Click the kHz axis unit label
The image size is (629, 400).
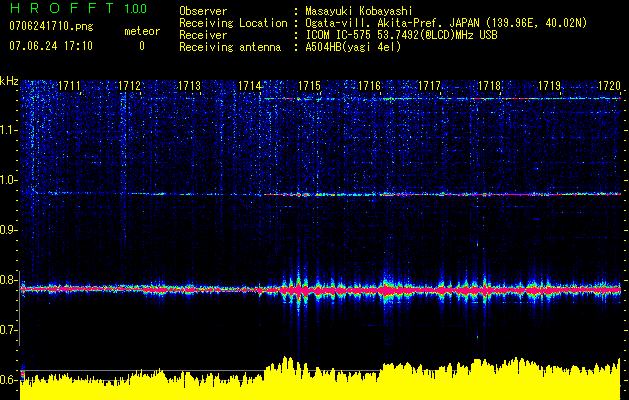9,80
